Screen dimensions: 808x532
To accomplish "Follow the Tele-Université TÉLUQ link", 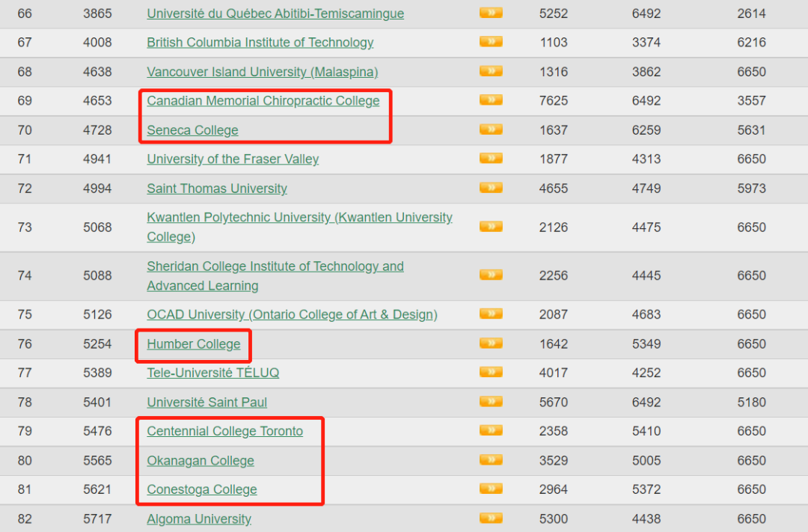I will tap(212, 373).
